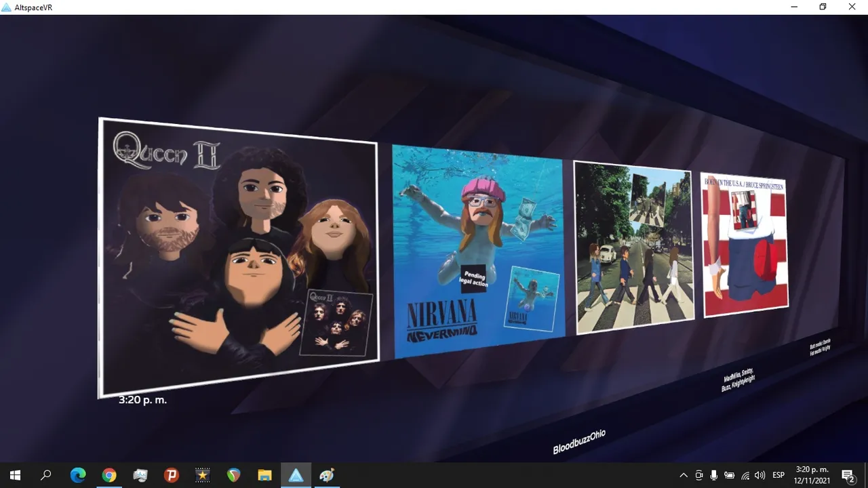Screen dimensions: 868x488
Task: Click the 'MadMike, Swizzy, Buzz, KnightyKnight' caption
Action: pyautogui.click(x=738, y=380)
